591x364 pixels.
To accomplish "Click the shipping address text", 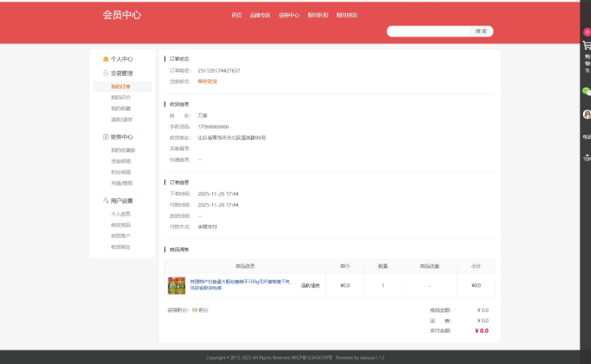I will pos(231,138).
